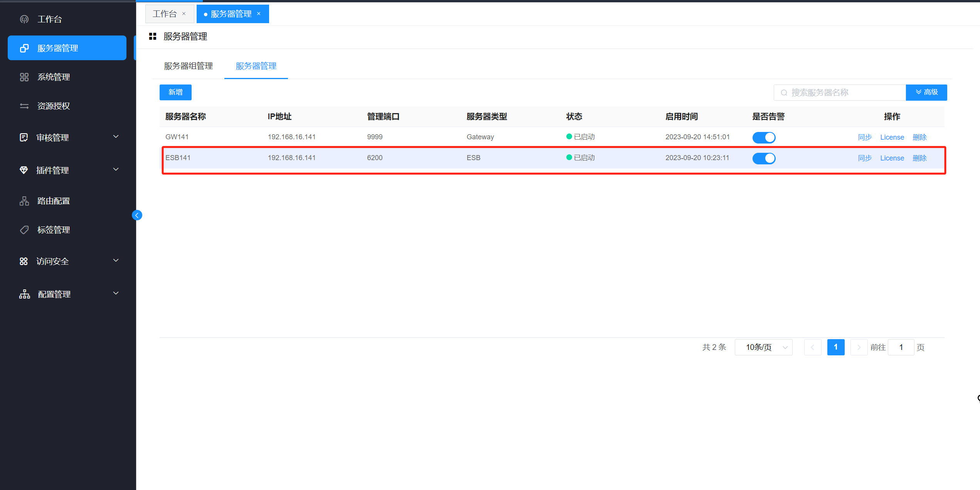Viewport: 980px width, 490px height.
Task: Open 资源授权 via its arrows icon
Action: pyautogui.click(x=24, y=106)
